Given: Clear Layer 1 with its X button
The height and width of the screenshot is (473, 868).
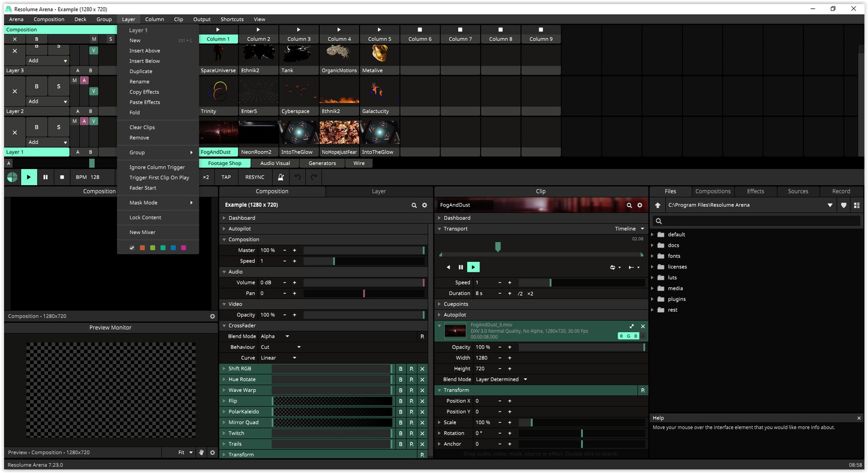Looking at the screenshot, I should [x=15, y=132].
